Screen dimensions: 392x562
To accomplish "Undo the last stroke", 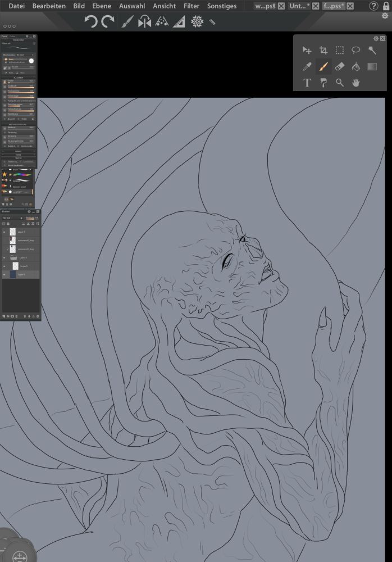I will (90, 22).
